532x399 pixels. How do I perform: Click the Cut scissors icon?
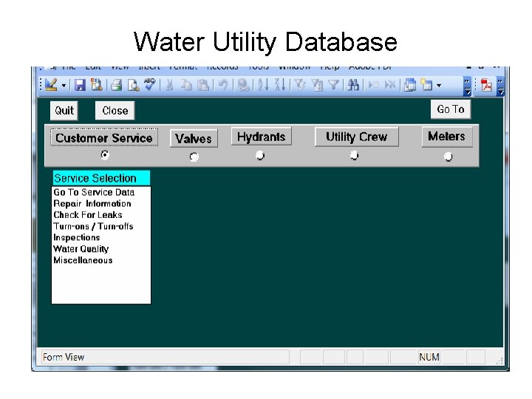pos(169,85)
